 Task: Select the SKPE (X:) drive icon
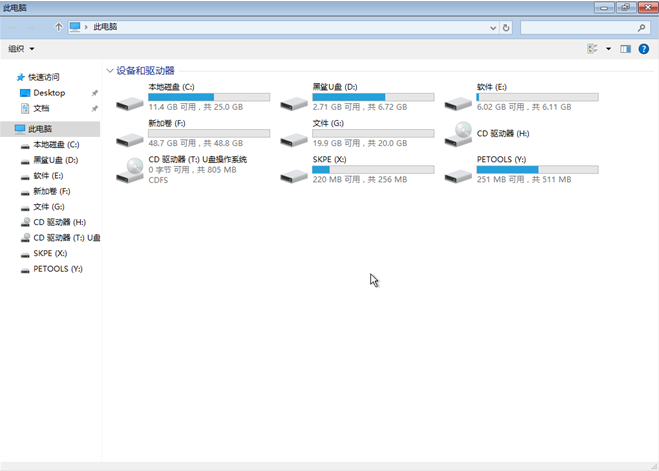click(294, 174)
